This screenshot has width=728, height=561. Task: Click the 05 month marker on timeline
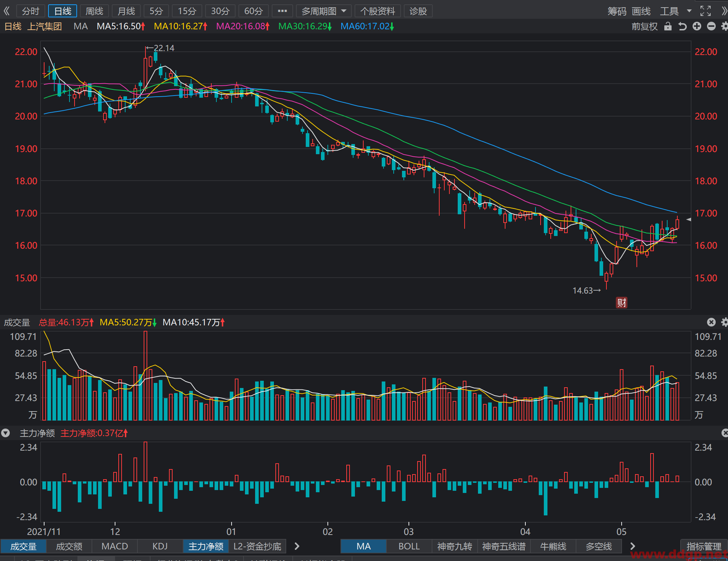coord(621,531)
